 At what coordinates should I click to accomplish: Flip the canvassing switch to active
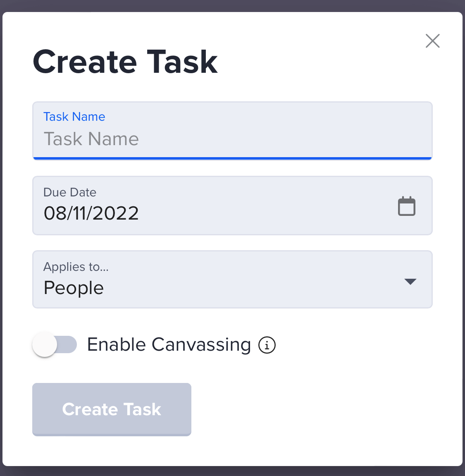(x=55, y=344)
